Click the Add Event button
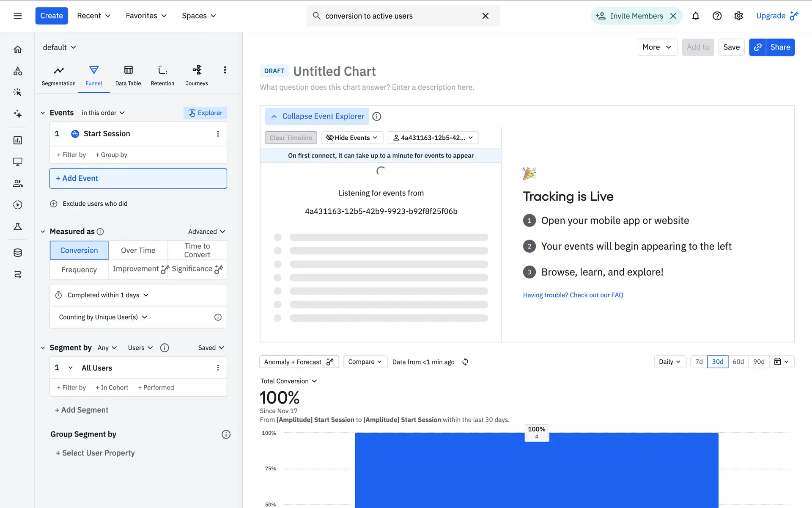 (x=138, y=179)
